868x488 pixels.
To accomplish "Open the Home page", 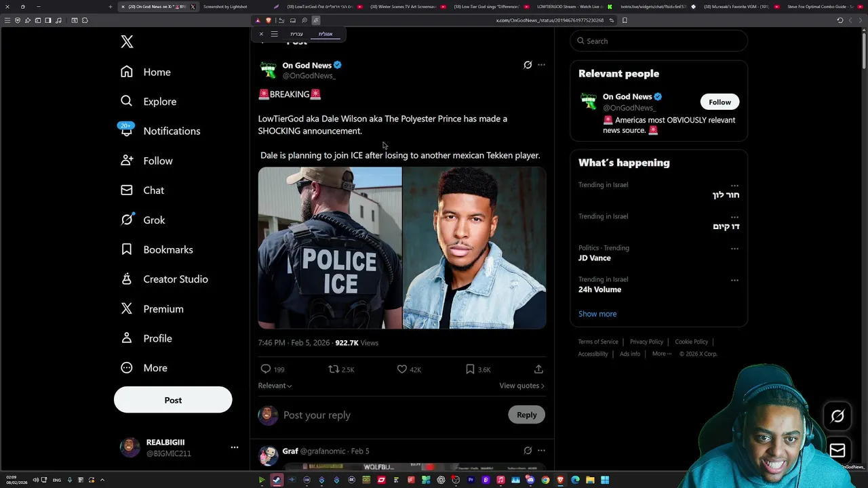I will pos(146,72).
